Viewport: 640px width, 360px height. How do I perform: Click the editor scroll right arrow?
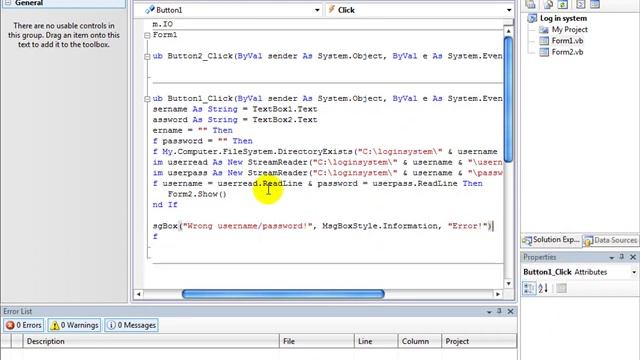tap(498, 294)
